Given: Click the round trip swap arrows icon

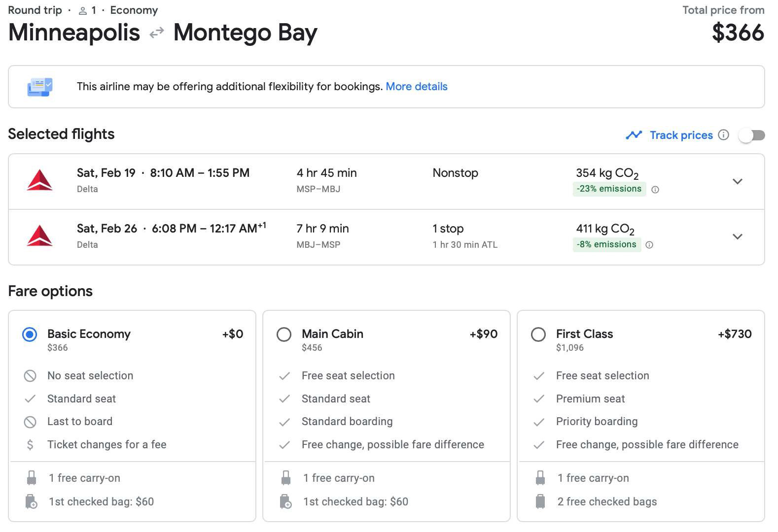Looking at the screenshot, I should click(x=157, y=33).
